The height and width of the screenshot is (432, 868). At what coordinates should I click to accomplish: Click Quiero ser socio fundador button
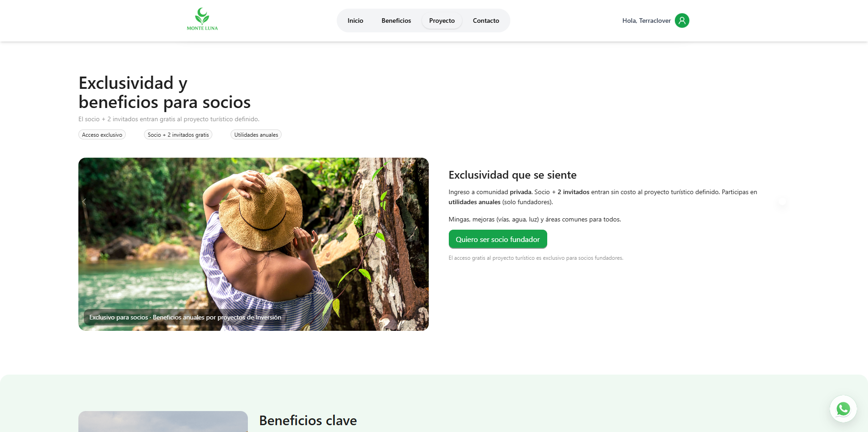click(498, 239)
